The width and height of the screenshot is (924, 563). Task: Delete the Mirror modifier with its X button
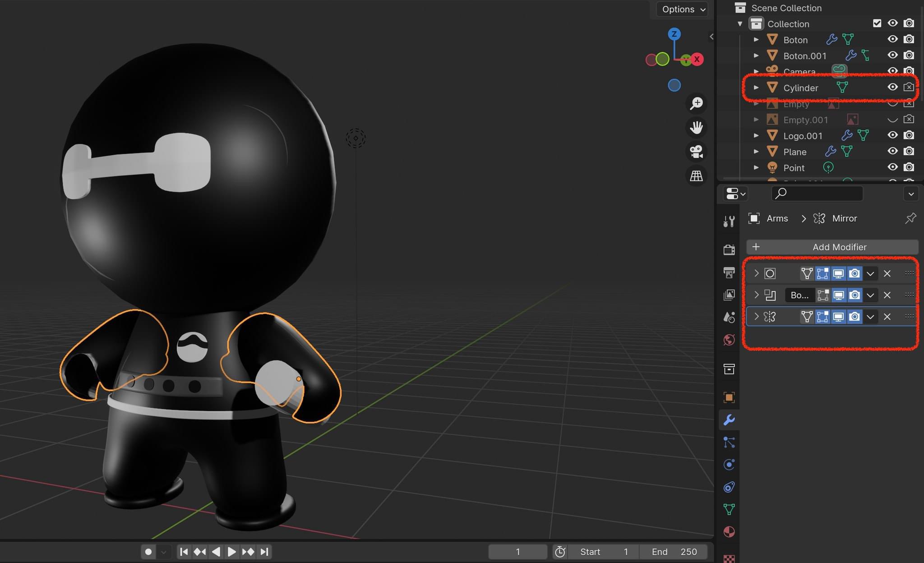(887, 317)
